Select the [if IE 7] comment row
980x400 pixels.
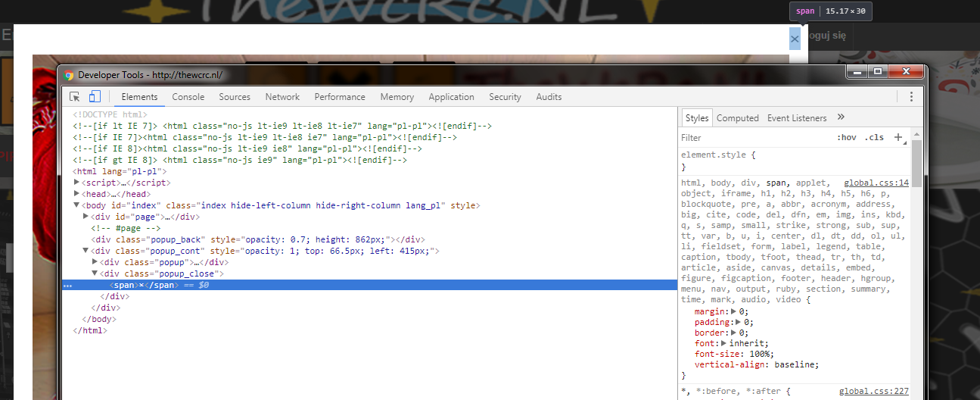(x=369, y=137)
